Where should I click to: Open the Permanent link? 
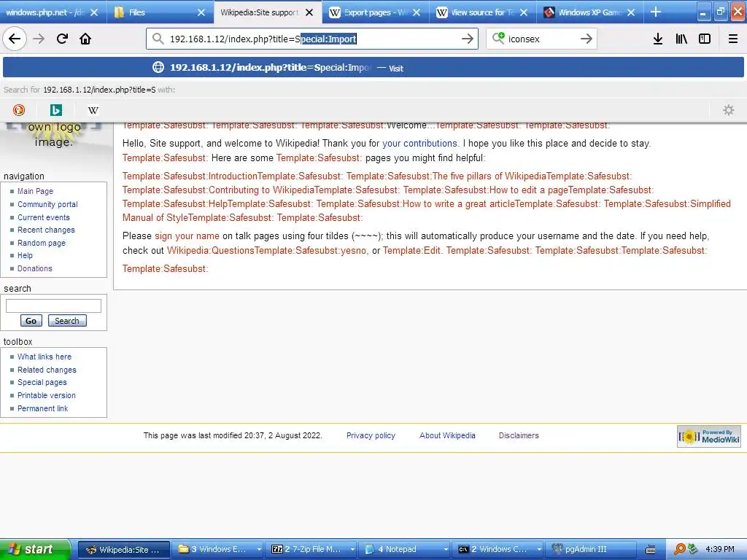point(42,408)
